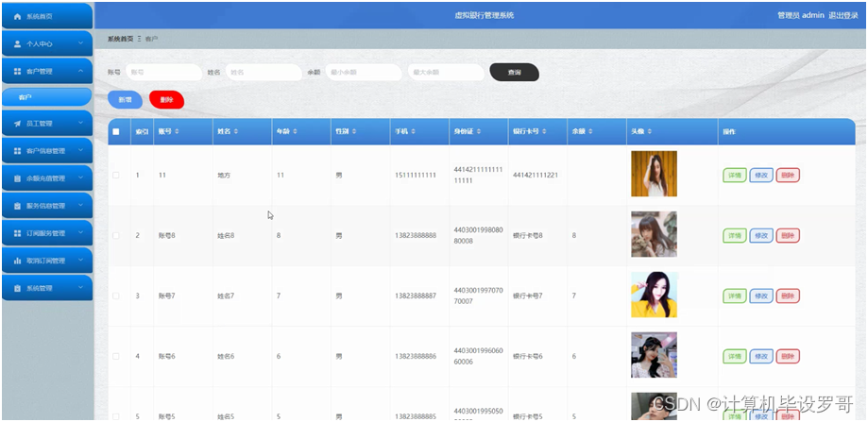The image size is (868, 422).
Task: Click the row 删除 button for 账号7
Action: click(x=788, y=295)
